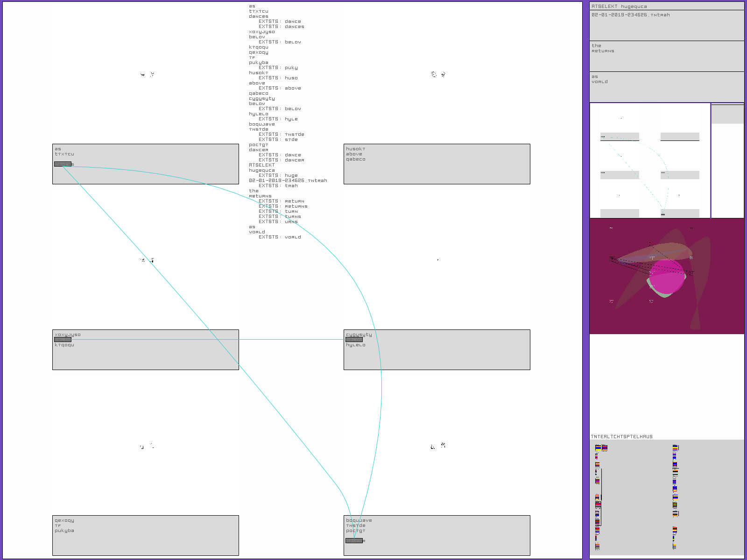Click the yellow tile at the bottom of the right column
Image resolution: width=747 pixels, height=560 pixels.
point(674,546)
